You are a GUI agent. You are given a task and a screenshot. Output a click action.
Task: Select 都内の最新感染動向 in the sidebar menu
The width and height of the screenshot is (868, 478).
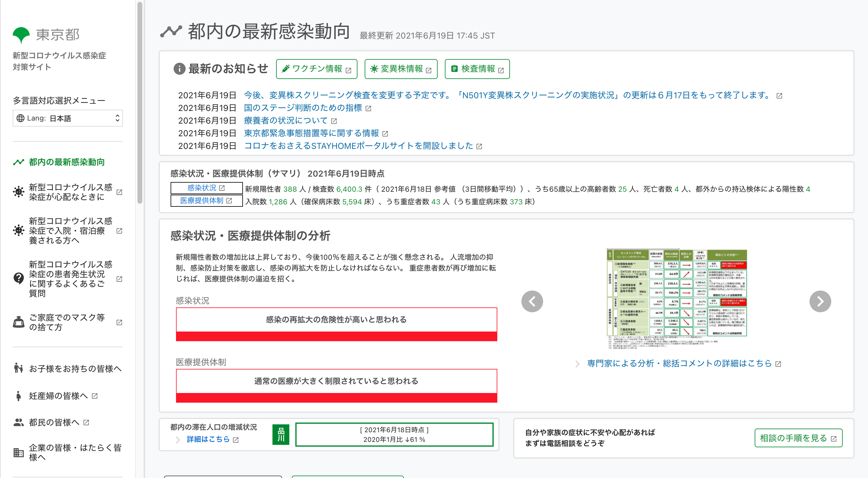click(x=67, y=162)
